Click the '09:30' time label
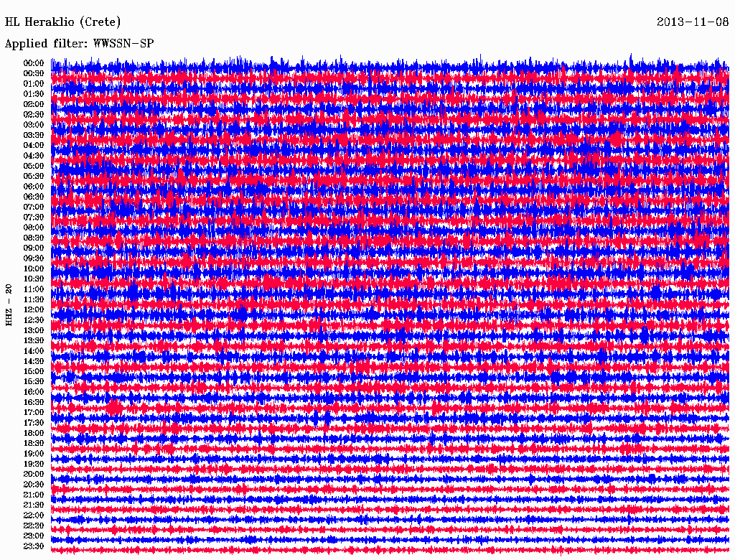Image resolution: width=735 pixels, height=560 pixels. tap(34, 258)
